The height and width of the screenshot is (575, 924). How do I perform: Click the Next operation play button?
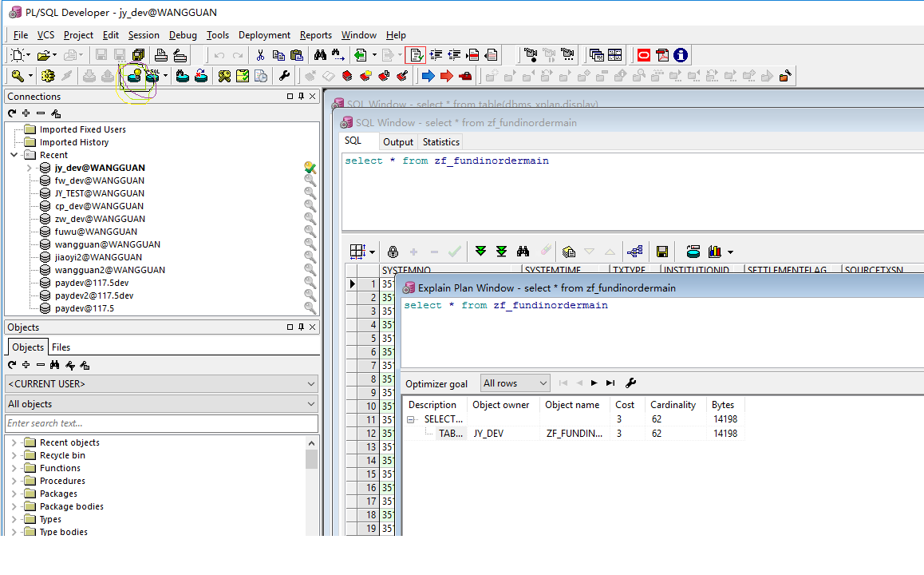[x=594, y=383]
